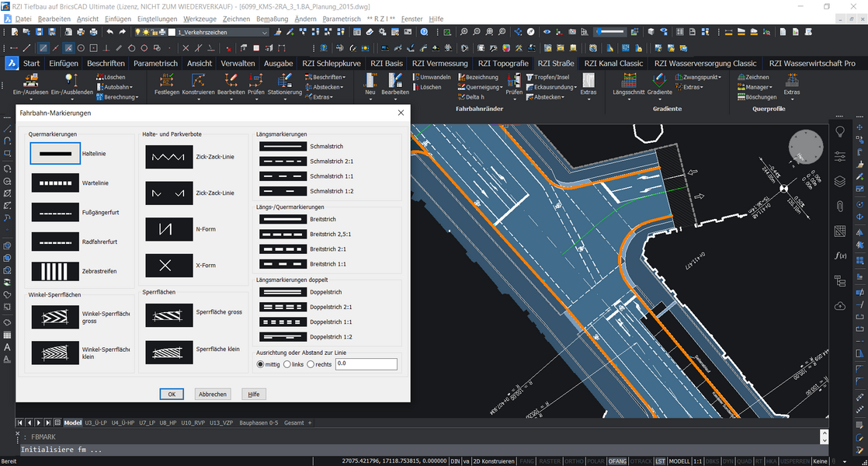Click the Umwandeln ribbon button
Image resolution: width=868 pixels, height=466 pixels.
[x=432, y=77]
